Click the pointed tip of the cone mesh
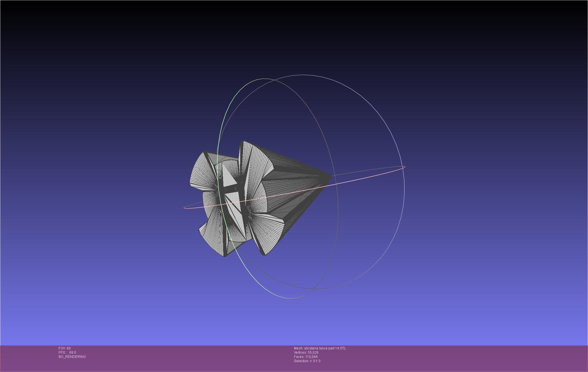The height and width of the screenshot is (372, 588). pos(330,177)
